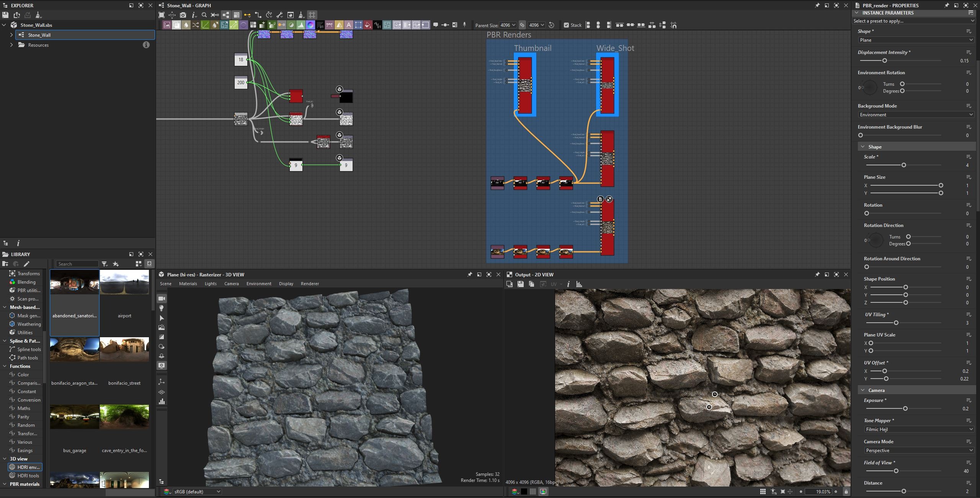Add a comment using speech bubble icon

pyautogui.click(x=435, y=25)
